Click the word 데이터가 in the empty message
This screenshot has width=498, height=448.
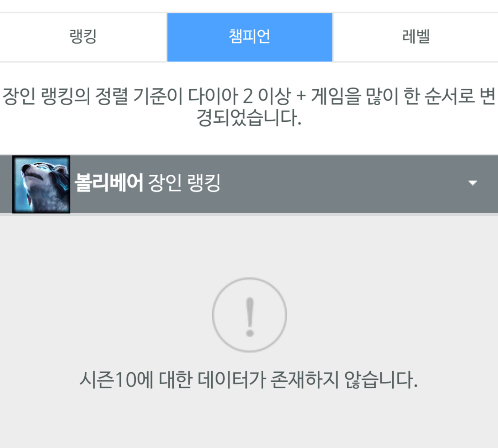(232, 380)
